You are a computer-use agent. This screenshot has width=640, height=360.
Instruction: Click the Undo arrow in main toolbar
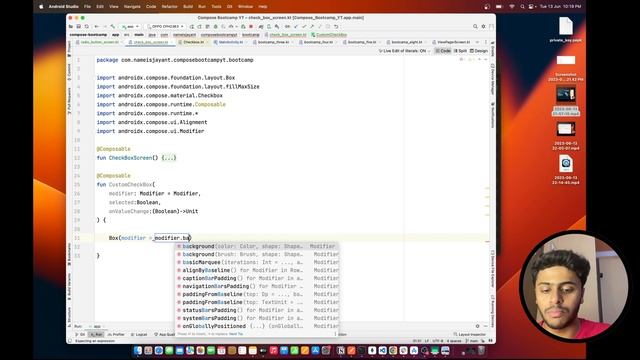coord(336,27)
